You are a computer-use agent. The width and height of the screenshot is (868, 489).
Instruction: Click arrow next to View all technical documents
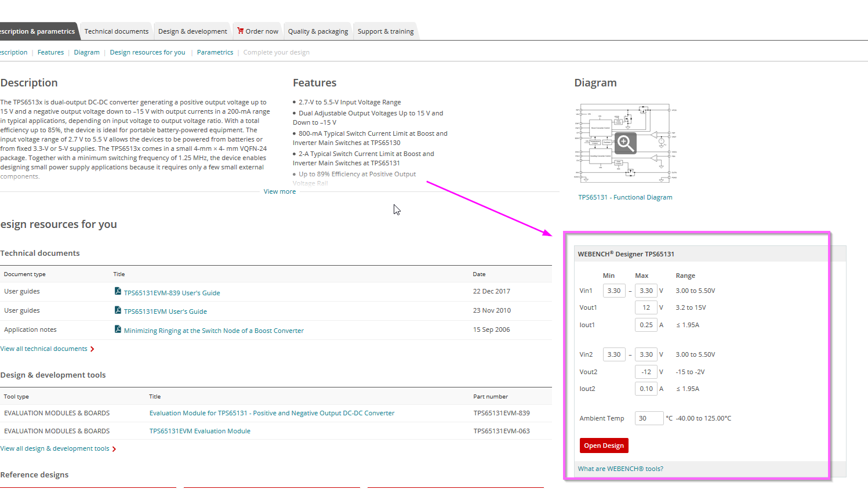92,349
